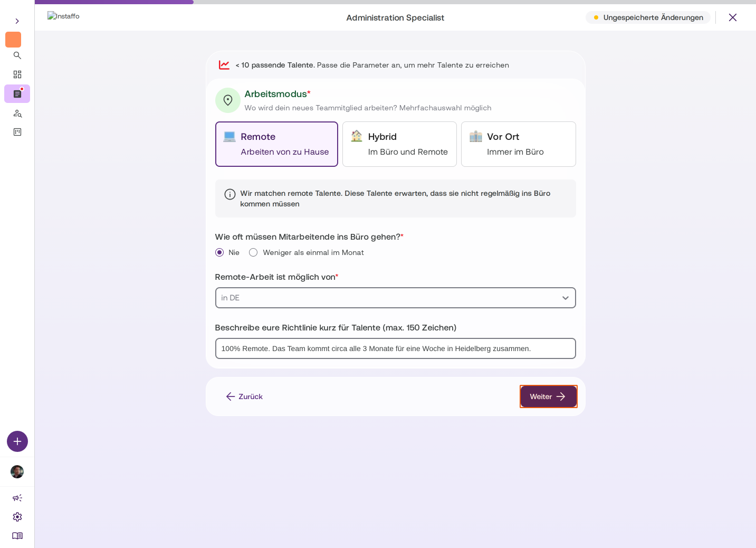This screenshot has width=756, height=548.
Task: Expand the left sidebar with the chevron
Action: (x=17, y=21)
